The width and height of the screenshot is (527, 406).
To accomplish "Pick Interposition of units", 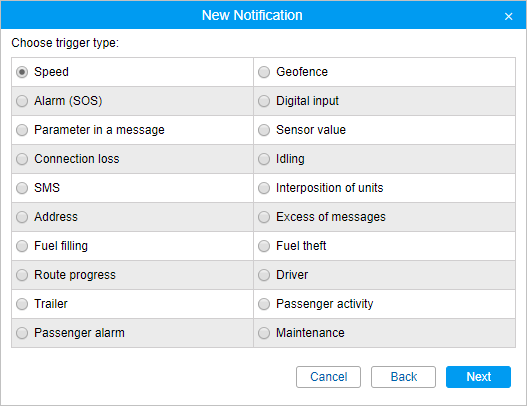I will tap(264, 188).
